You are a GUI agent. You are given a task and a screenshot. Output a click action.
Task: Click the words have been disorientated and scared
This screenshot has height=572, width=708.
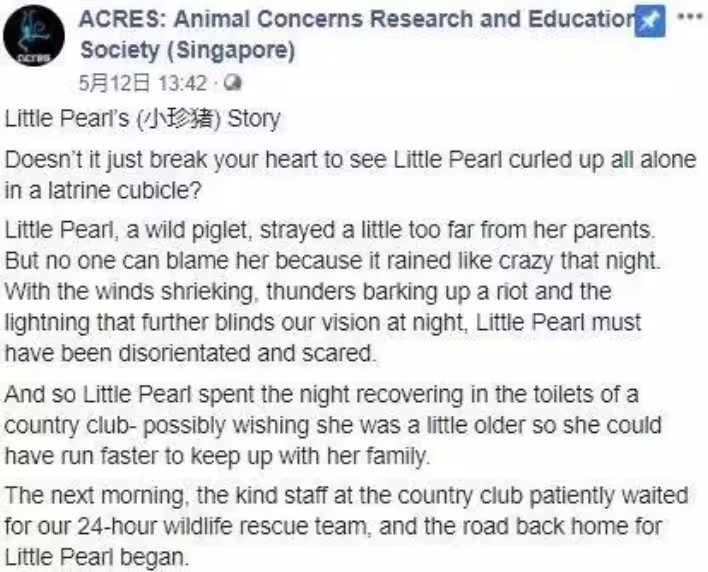190,353
